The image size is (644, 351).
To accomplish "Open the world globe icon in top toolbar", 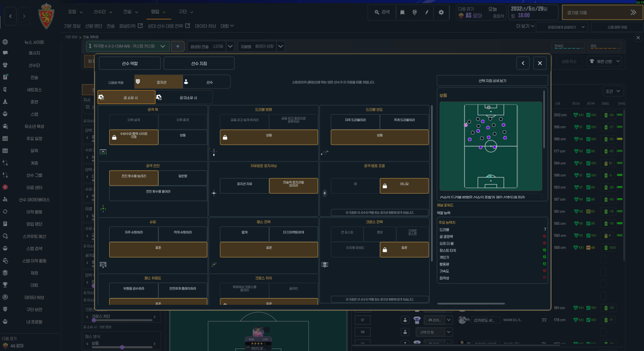I will (x=414, y=13).
